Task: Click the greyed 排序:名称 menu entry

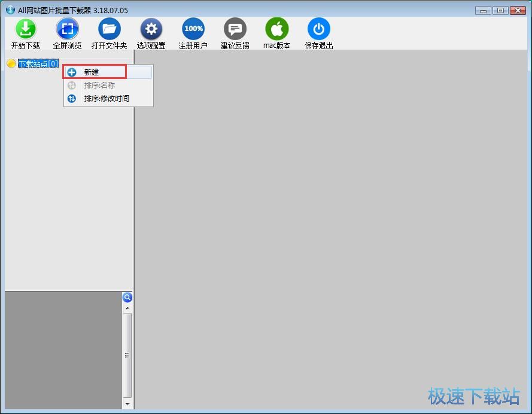Action: point(108,86)
